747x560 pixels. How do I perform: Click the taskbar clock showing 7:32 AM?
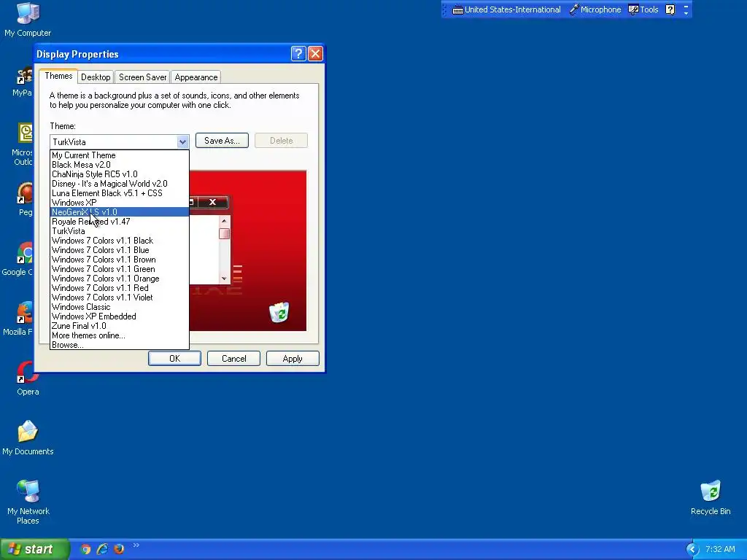(720, 549)
